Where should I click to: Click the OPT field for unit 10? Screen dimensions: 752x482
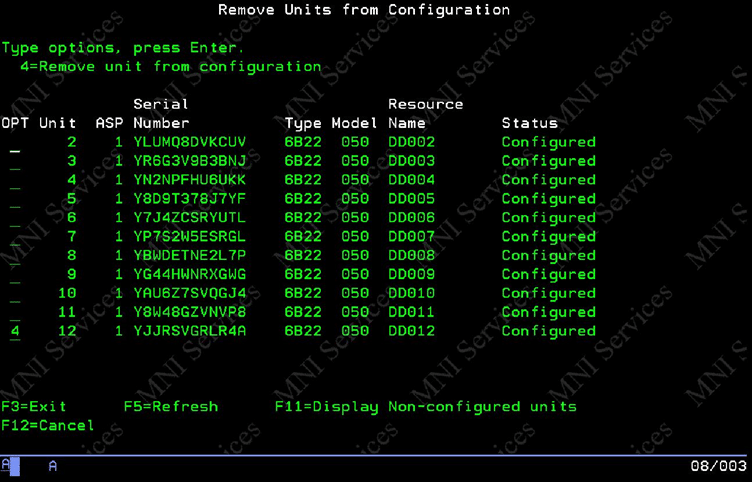(14, 294)
